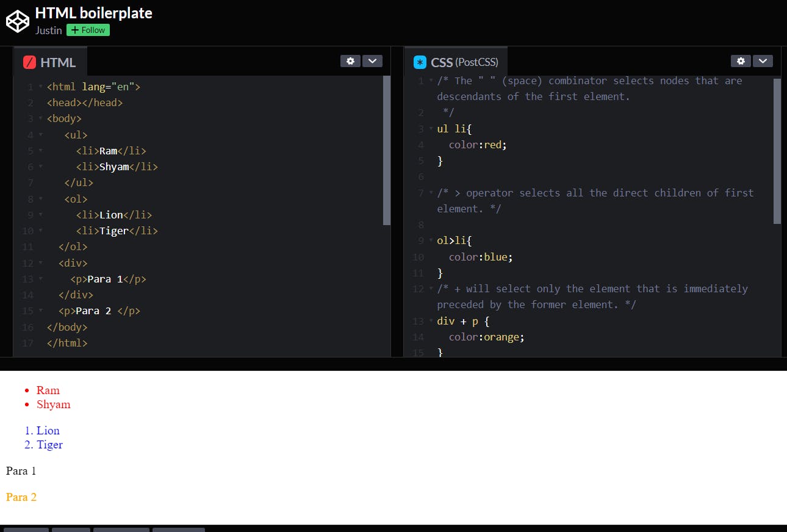Viewport: 787px width, 532px height.
Task: Click red 'Ram' in the preview
Action: [48, 390]
